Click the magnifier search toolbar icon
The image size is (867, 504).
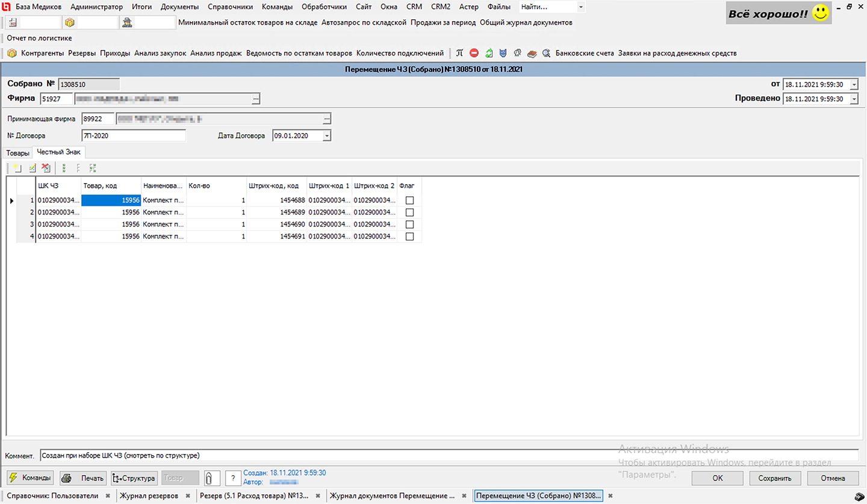click(546, 54)
